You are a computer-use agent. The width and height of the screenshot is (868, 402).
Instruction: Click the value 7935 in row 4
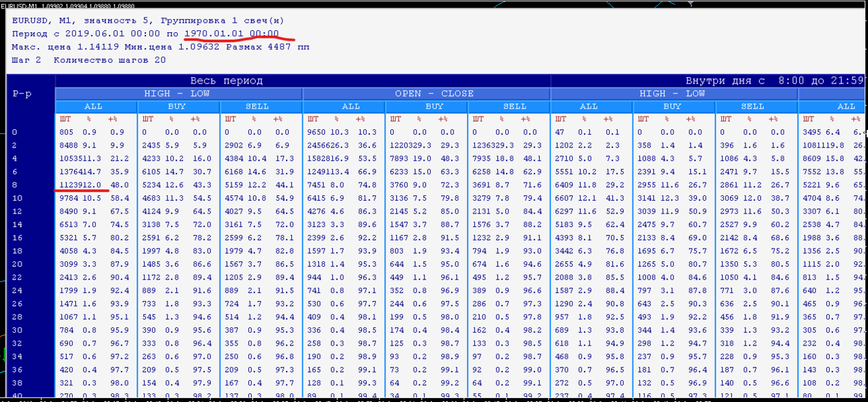click(482, 159)
